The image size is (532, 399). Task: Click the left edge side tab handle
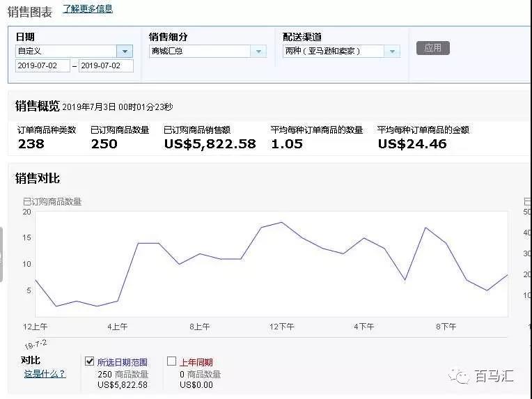pyautogui.click(x=2, y=254)
